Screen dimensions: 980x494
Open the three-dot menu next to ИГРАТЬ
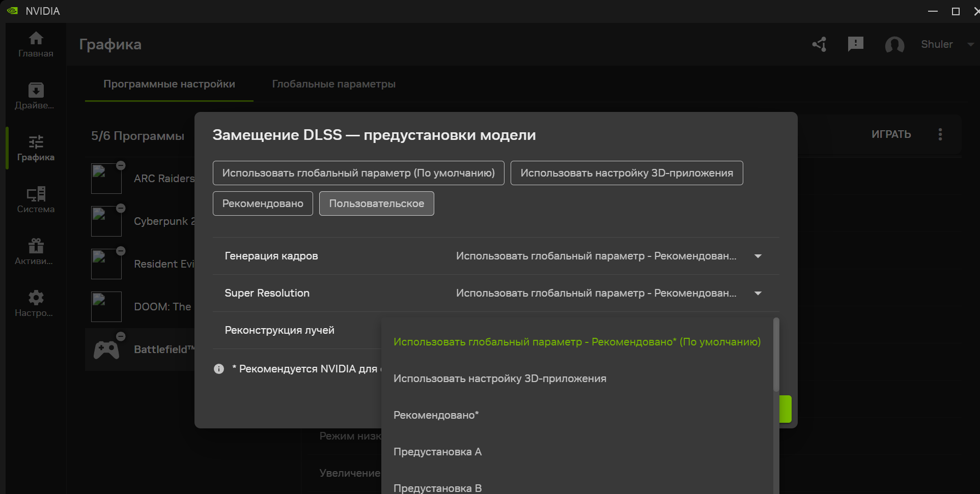pos(940,134)
